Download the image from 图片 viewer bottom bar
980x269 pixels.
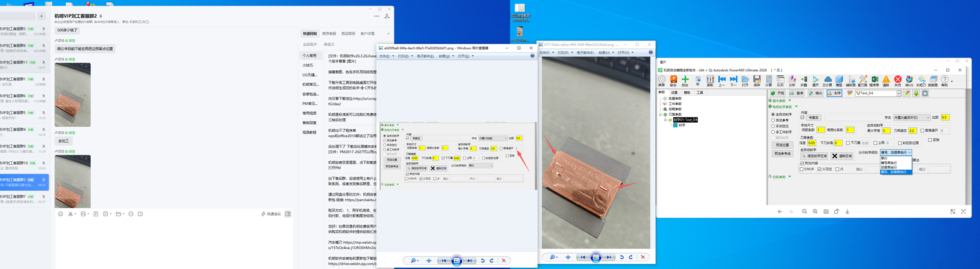click(x=847, y=211)
